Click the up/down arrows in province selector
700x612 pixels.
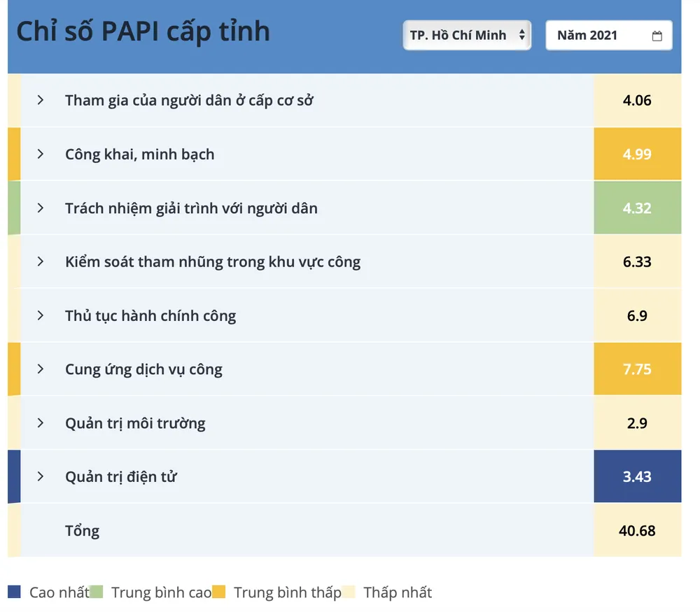tap(522, 35)
